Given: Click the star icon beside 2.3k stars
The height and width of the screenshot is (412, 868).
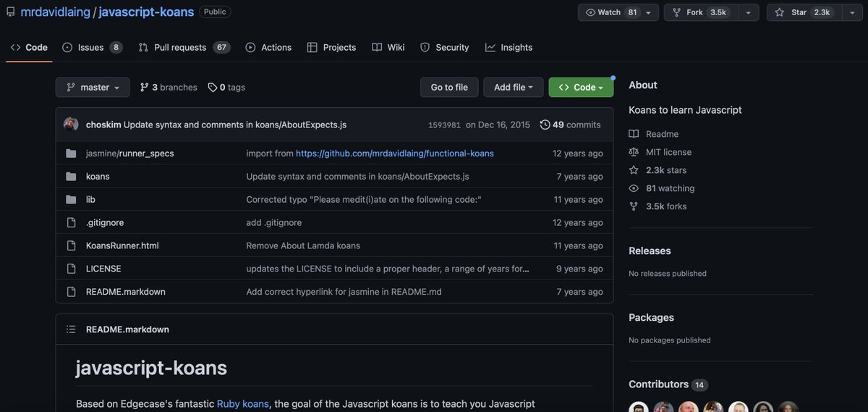Looking at the screenshot, I should [634, 170].
